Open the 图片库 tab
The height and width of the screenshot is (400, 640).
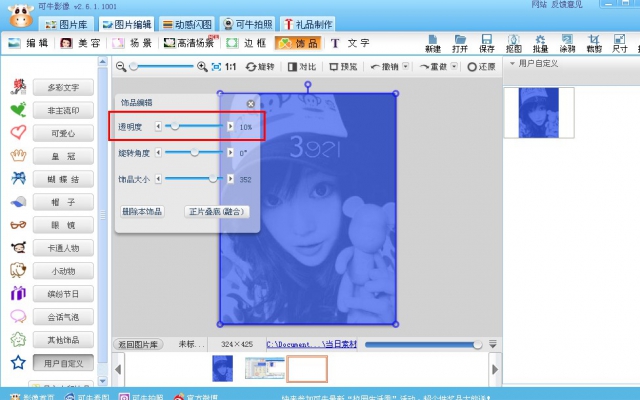(x=69, y=24)
